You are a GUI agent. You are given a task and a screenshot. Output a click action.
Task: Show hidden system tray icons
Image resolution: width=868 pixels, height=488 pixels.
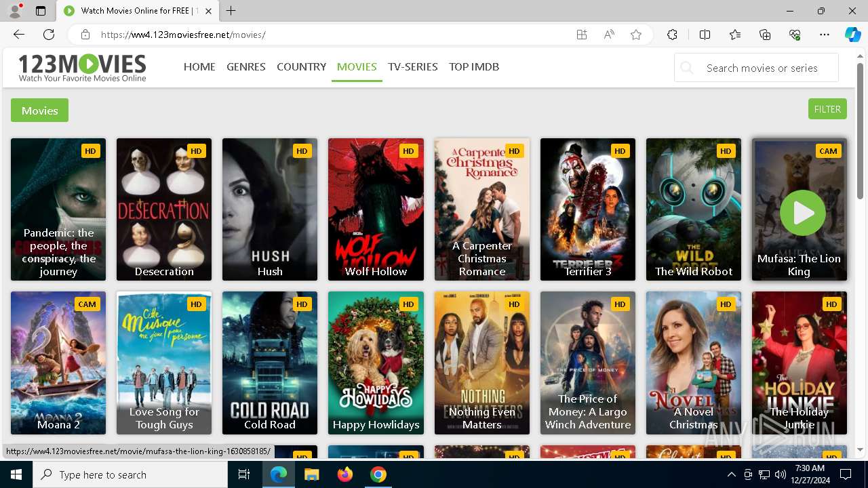tap(731, 474)
